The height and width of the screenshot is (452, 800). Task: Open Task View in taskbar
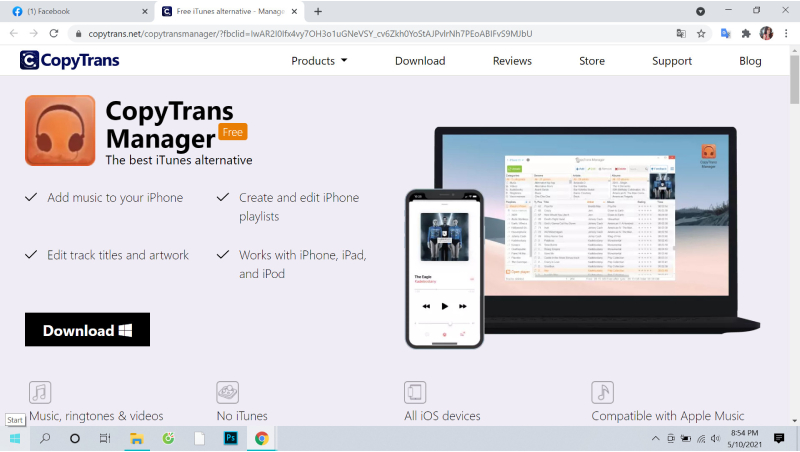(x=105, y=438)
